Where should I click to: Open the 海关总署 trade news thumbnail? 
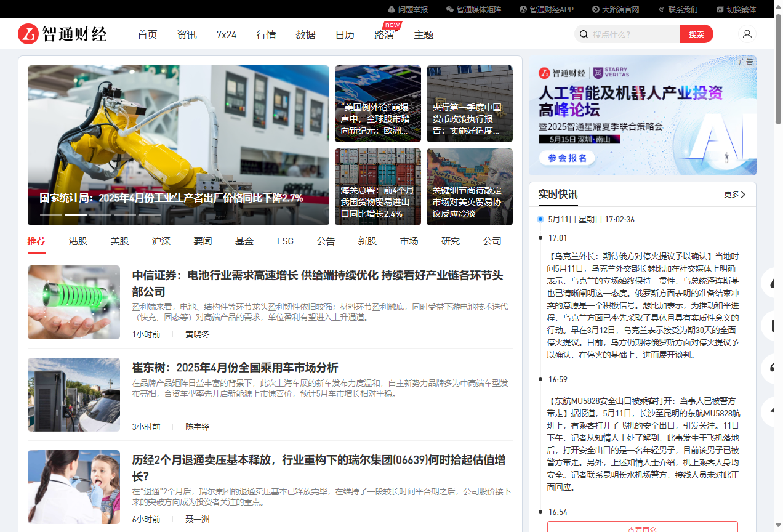pos(377,187)
